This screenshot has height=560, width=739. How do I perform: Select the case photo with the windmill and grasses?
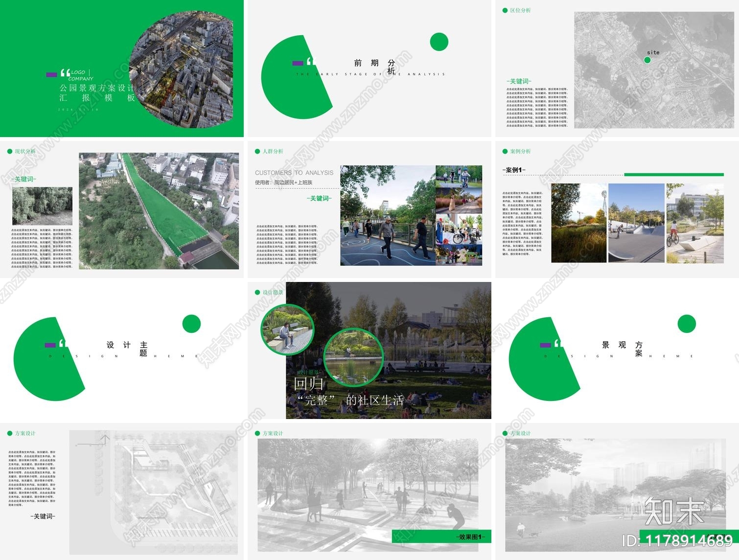tap(578, 223)
